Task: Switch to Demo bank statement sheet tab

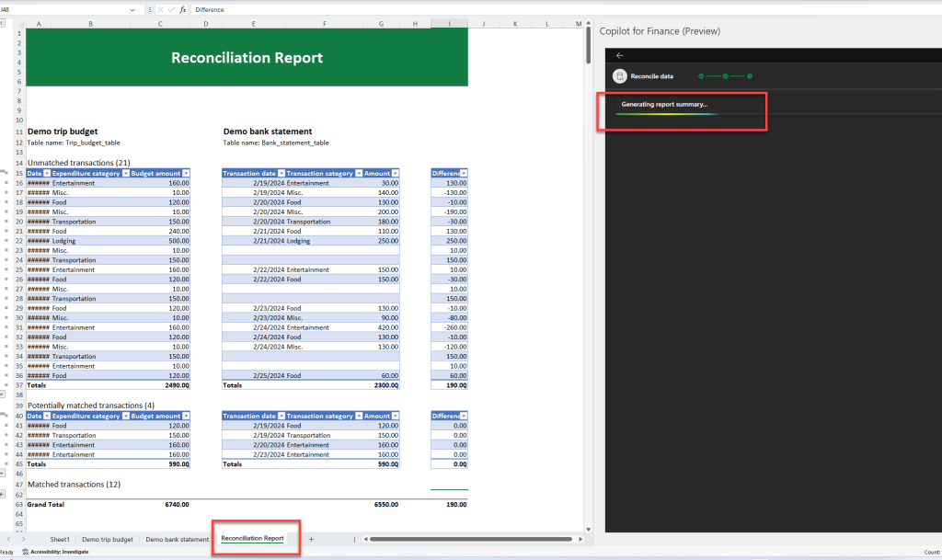Action: [177, 539]
